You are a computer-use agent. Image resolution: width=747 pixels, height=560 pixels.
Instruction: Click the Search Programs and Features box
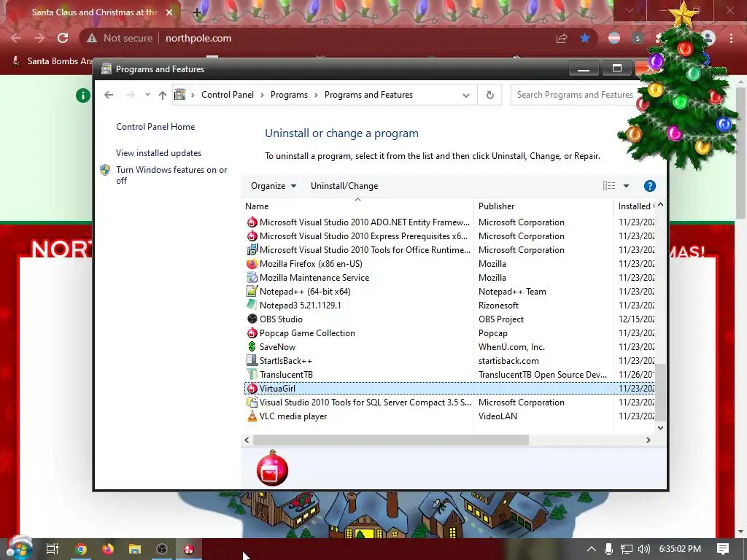click(575, 95)
